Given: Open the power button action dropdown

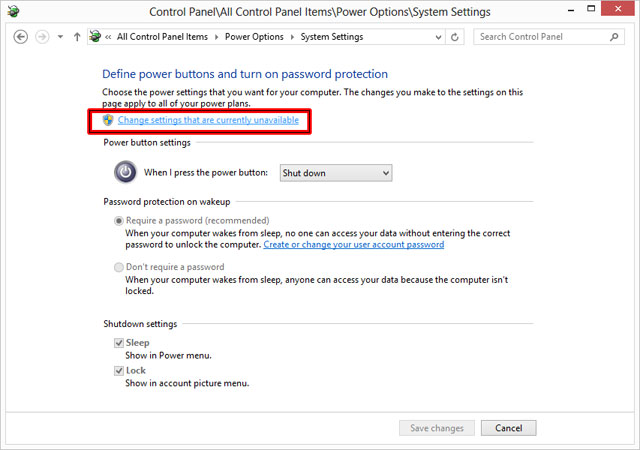Looking at the screenshot, I should coord(335,173).
